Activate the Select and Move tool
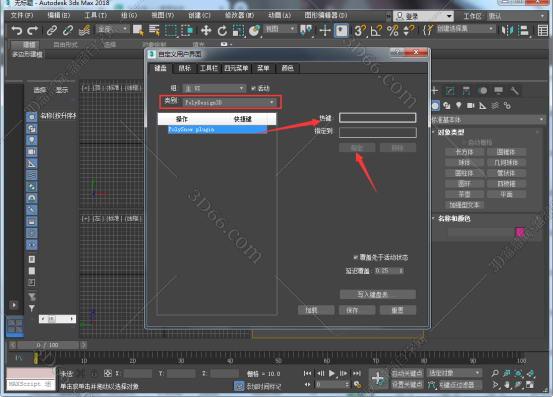 tap(206, 31)
